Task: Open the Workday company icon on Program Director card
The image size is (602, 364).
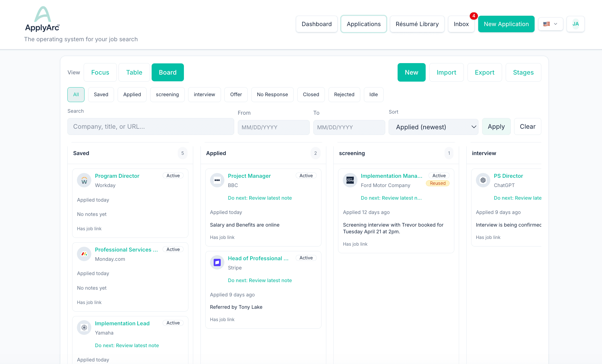Action: pyautogui.click(x=84, y=180)
